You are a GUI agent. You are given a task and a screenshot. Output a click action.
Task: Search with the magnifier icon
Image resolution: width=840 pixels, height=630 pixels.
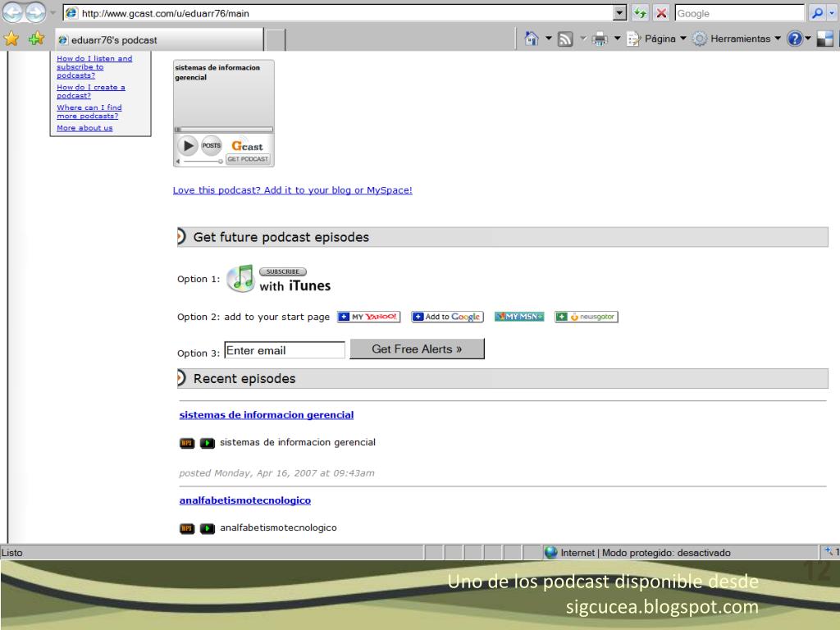point(817,13)
